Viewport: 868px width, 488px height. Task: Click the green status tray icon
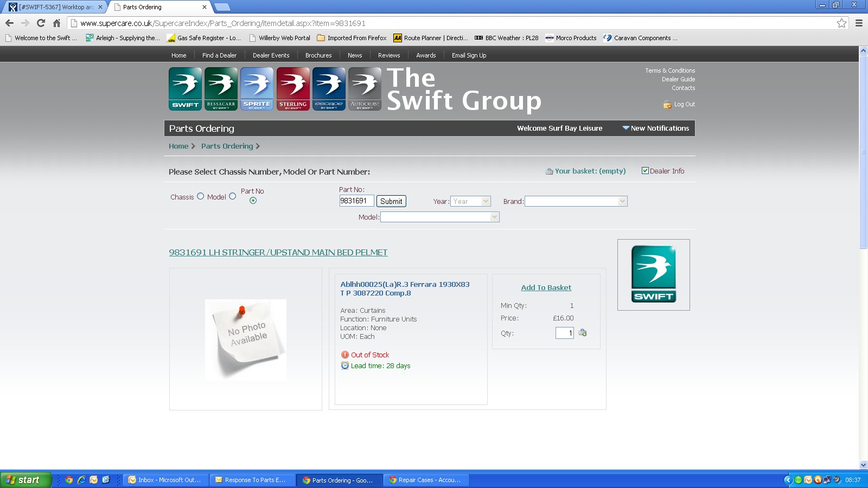(798, 480)
